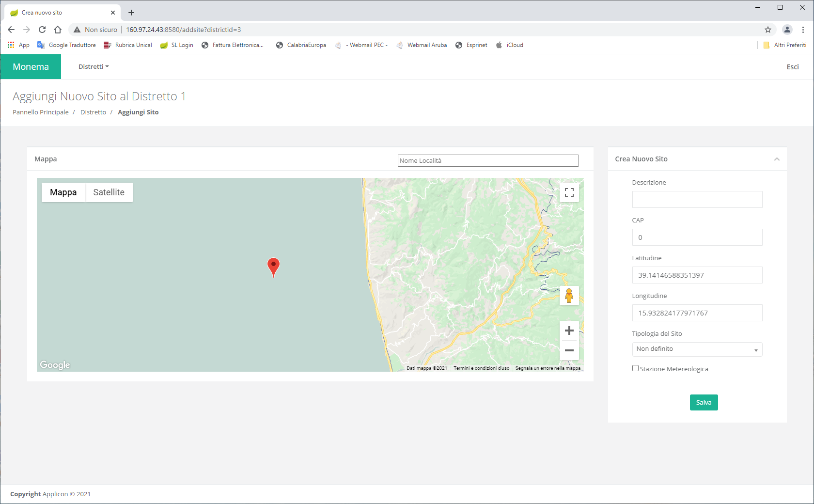Zoom out on the map
Viewport: 814px width, 504px height.
click(569, 350)
